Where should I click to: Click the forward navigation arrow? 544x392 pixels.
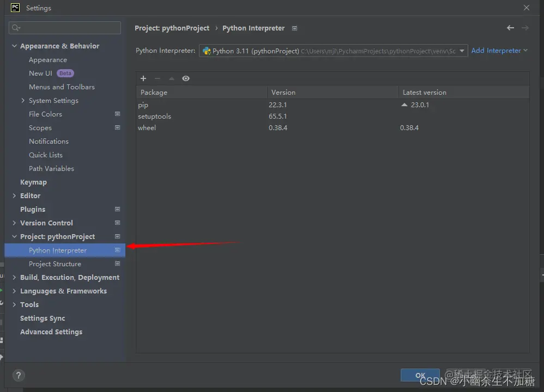(525, 28)
